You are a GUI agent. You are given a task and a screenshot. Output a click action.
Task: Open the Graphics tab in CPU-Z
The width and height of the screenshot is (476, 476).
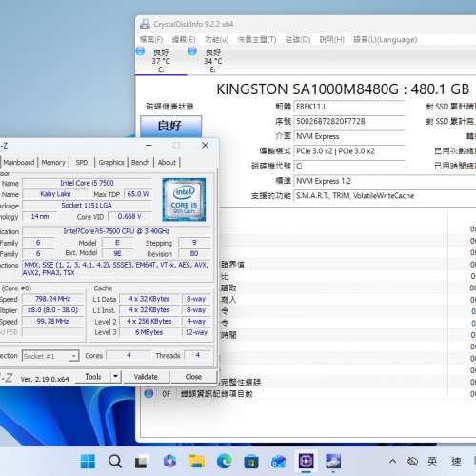[x=111, y=162]
